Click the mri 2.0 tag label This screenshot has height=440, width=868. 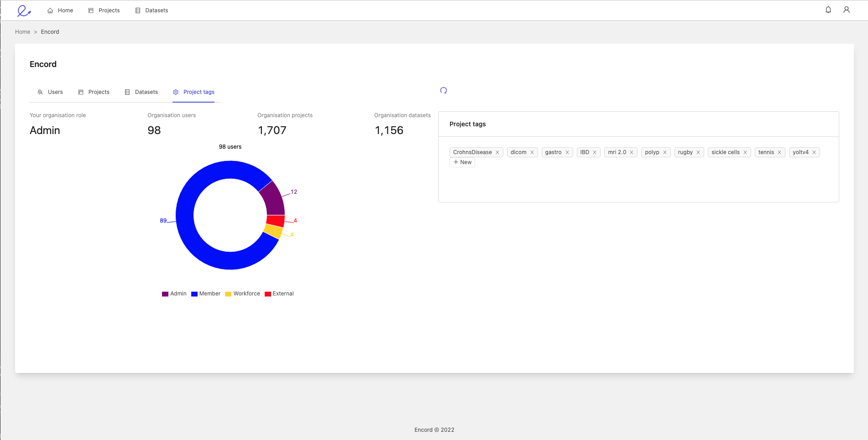(617, 152)
